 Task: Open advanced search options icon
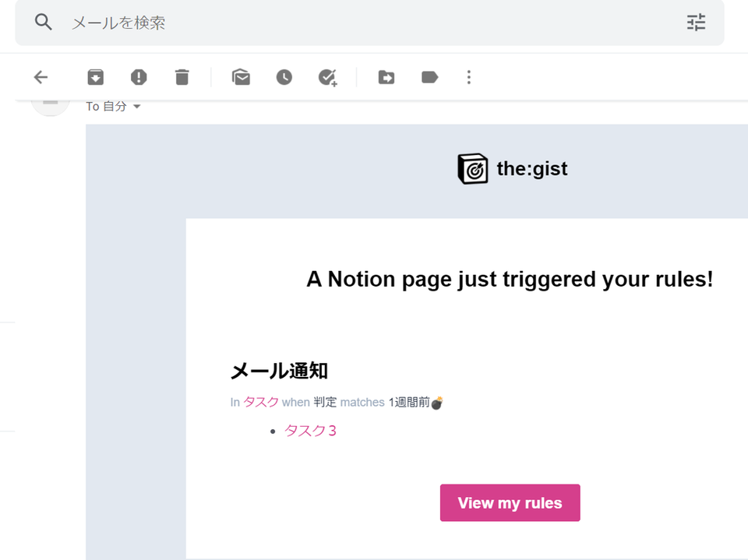(x=696, y=23)
